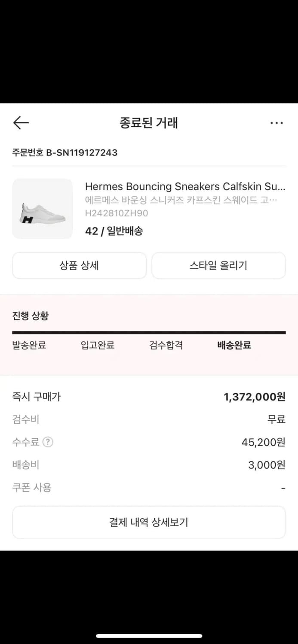Click the 상품 상세 button

tap(79, 265)
